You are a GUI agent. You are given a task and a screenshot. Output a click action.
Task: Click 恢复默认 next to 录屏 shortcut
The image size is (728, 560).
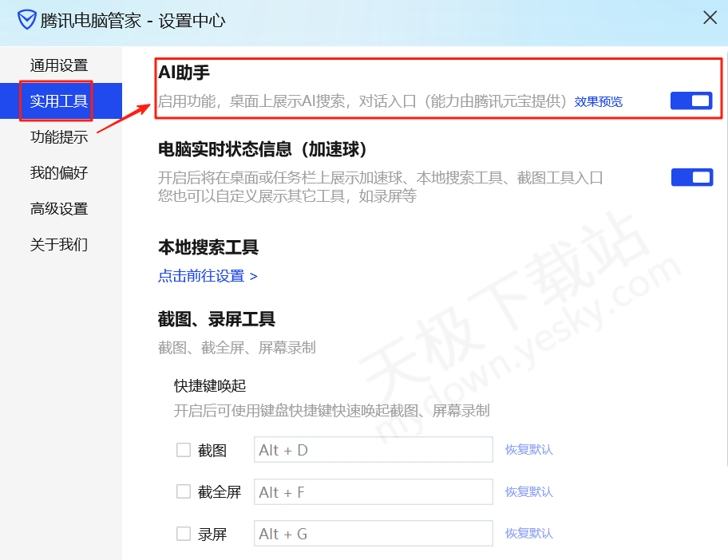tap(528, 534)
